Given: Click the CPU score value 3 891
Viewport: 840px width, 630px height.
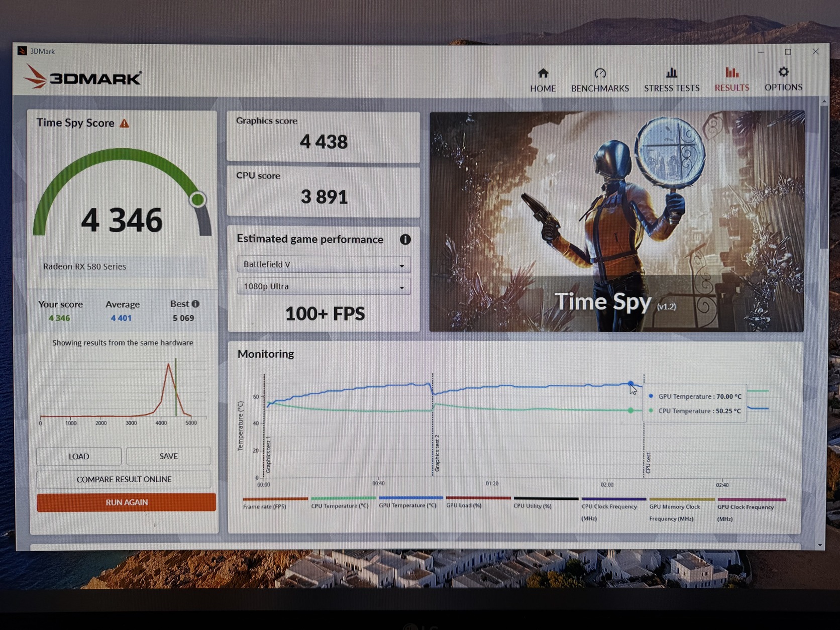Looking at the screenshot, I should [x=324, y=197].
